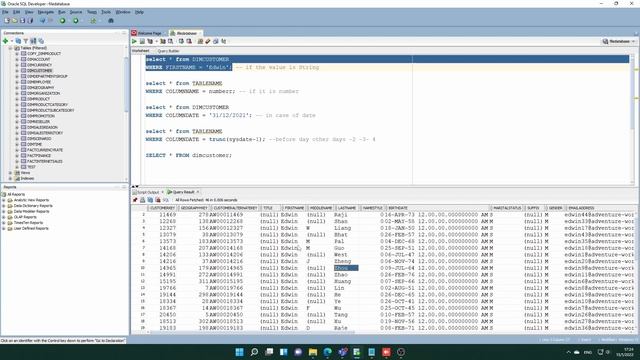Select the All Reports tree item
Viewport: 640px width, 360px height.
(16, 195)
